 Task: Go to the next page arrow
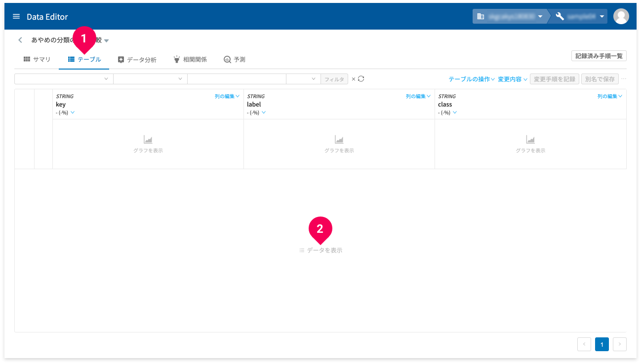[620, 344]
